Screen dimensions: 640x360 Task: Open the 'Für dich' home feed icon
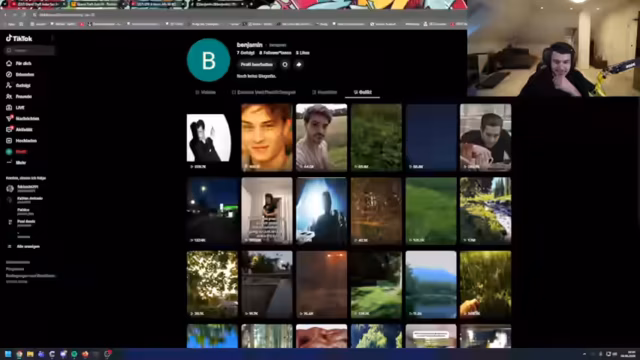[9, 63]
